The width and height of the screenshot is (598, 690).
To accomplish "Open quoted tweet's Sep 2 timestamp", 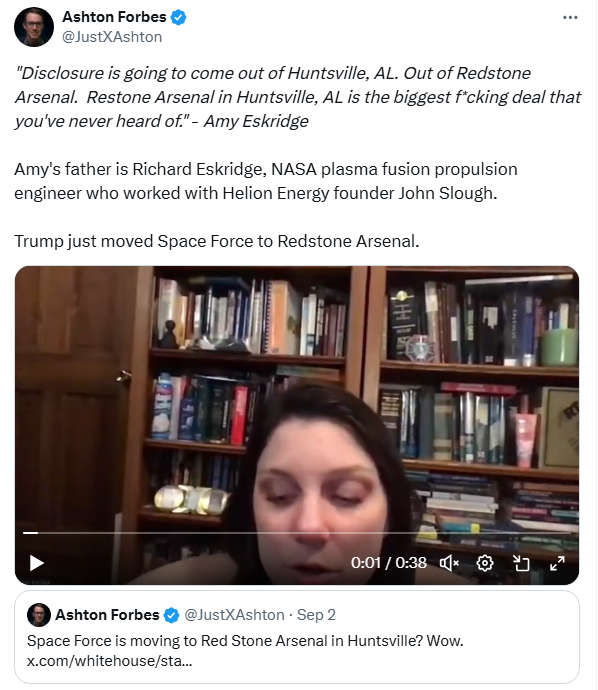I will pyautogui.click(x=316, y=615).
